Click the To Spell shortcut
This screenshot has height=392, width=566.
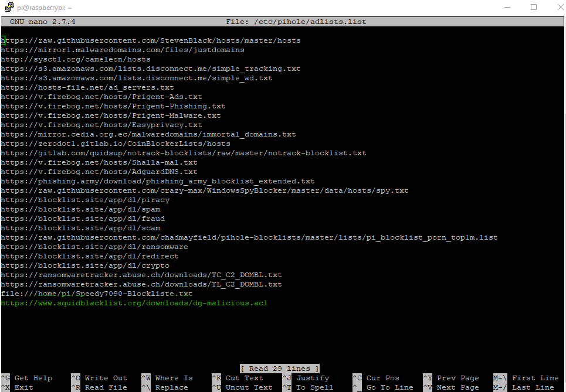(314, 387)
